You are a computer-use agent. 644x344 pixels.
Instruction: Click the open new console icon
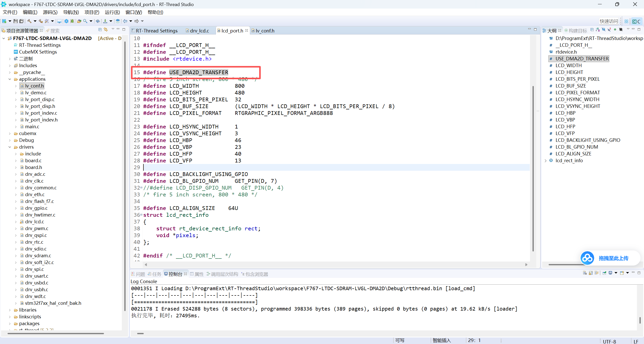[622, 273]
